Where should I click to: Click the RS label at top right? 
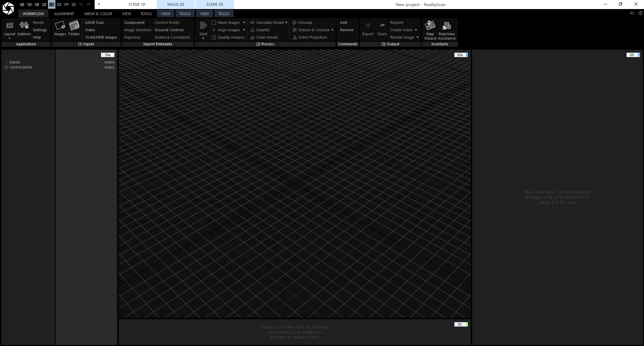(x=632, y=13)
